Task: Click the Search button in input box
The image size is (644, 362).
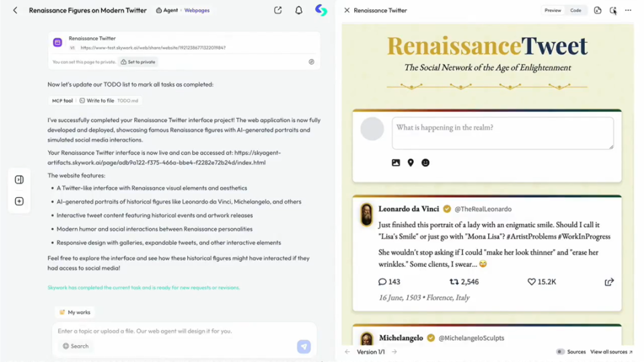Action: (x=76, y=346)
